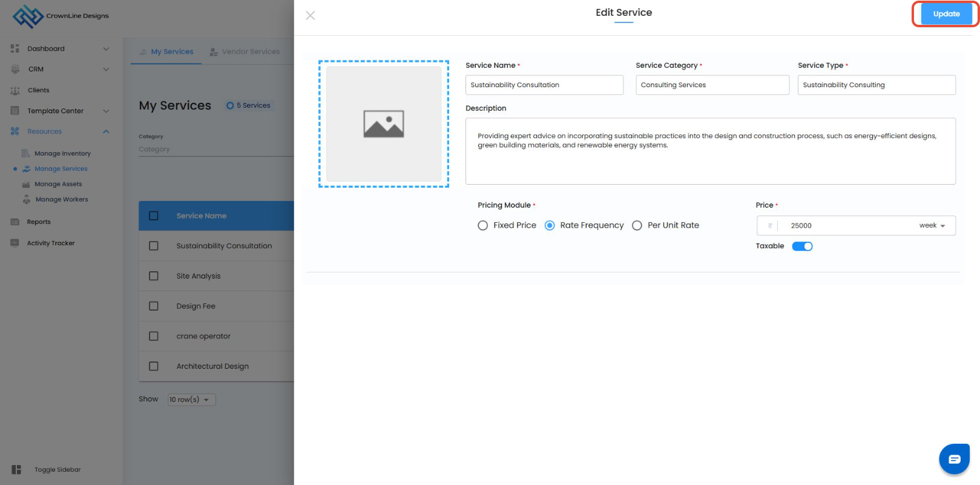Expand the CRM menu chevron

point(106,70)
